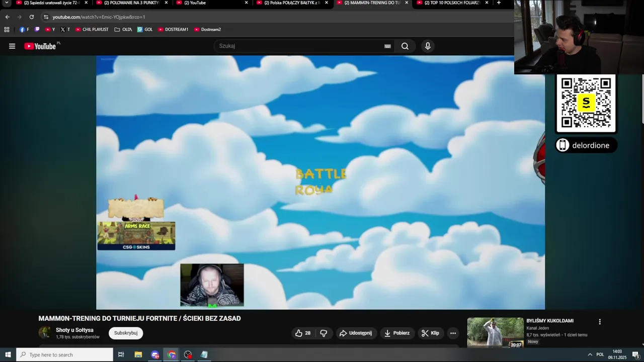Open a new browser tab with plus button
This screenshot has height=362, width=644.
499,3
